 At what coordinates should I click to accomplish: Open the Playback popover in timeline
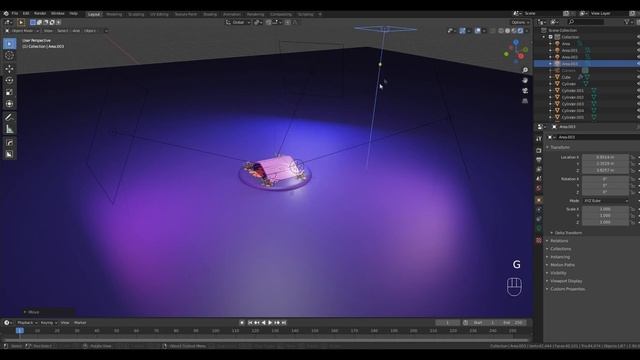[x=27, y=322]
